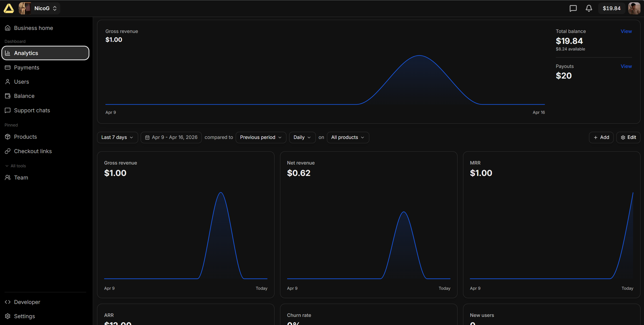
Task: Change the Daily interval dropdown
Action: (302, 137)
